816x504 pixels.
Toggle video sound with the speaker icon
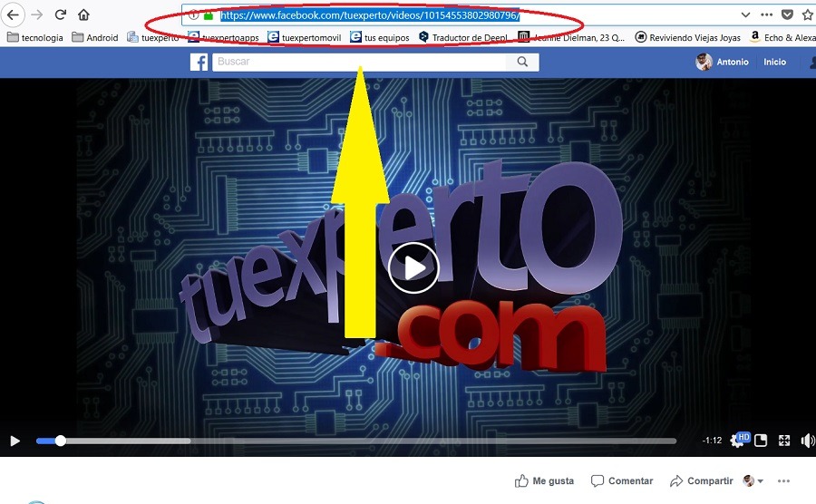coord(808,441)
